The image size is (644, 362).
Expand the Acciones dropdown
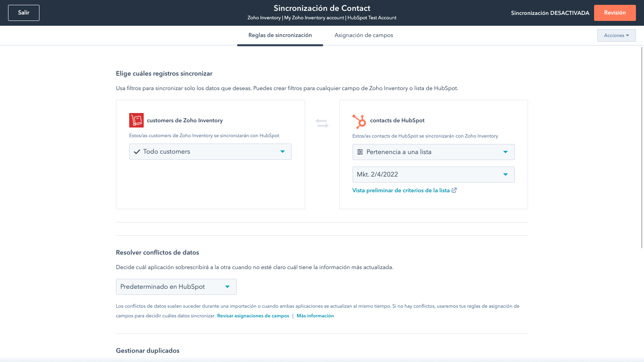(x=616, y=35)
